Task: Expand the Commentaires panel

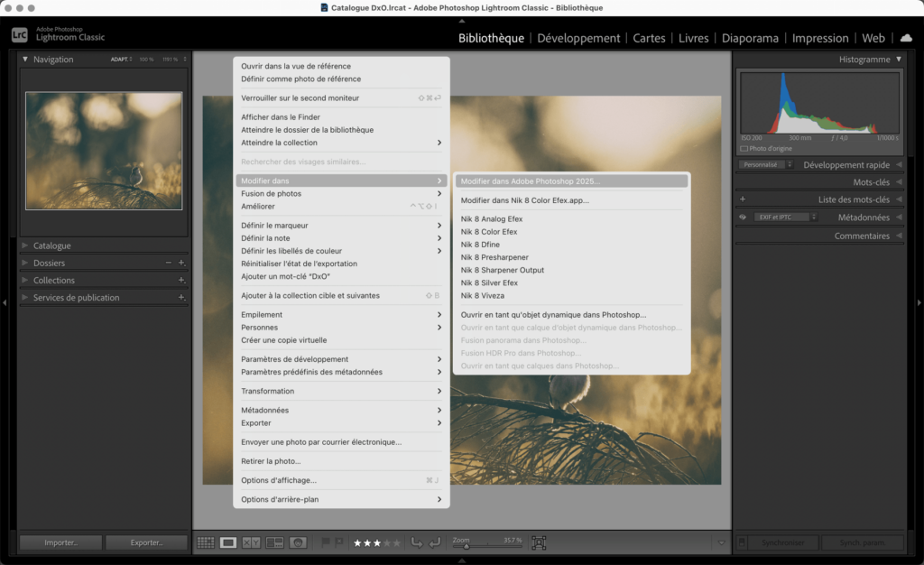Action: click(x=899, y=236)
